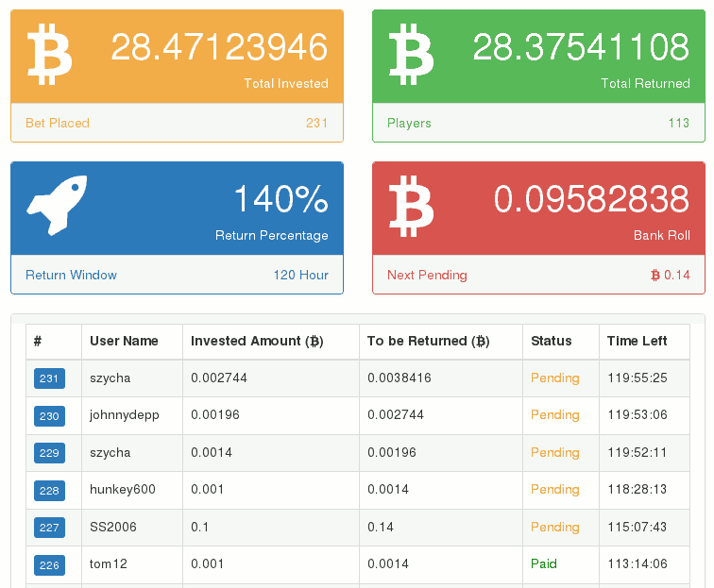Click the Pending status of SS2006

tap(555, 527)
